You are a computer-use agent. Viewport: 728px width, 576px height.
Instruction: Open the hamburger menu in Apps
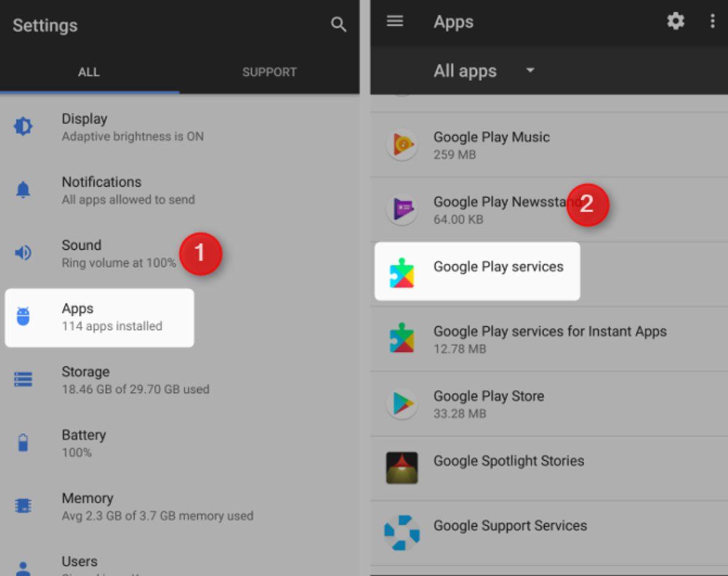click(x=395, y=22)
